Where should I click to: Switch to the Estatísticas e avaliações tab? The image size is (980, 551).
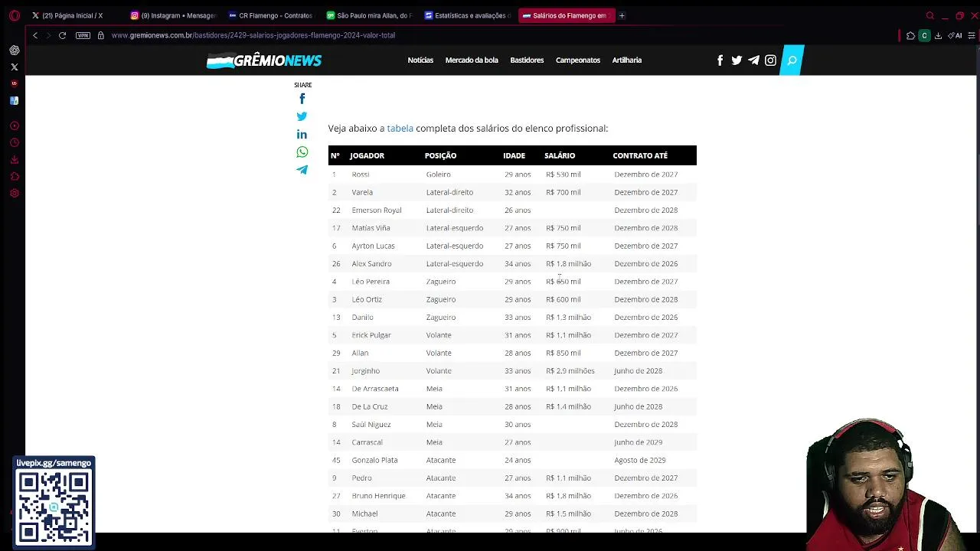coord(467,15)
